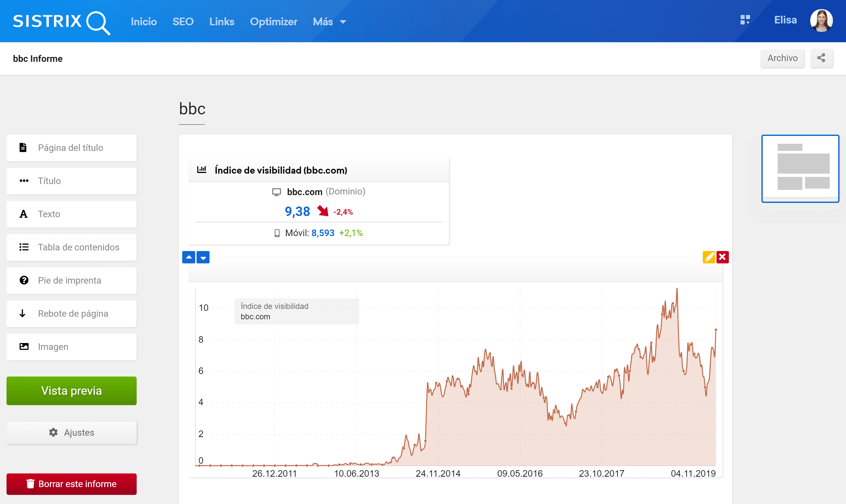Move the chart widget down with blue arrow

coord(203,257)
